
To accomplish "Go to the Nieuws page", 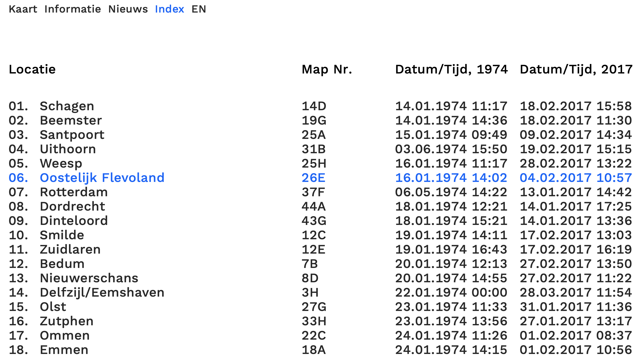I will tap(128, 9).
